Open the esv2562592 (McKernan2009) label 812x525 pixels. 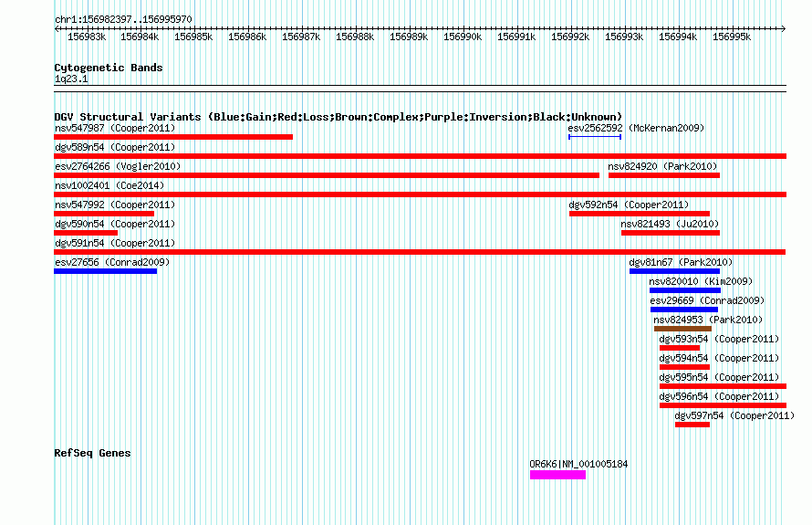coord(637,128)
